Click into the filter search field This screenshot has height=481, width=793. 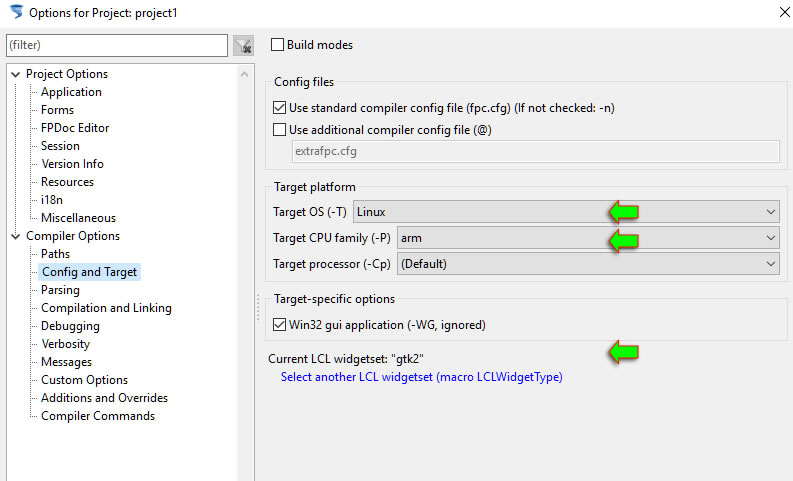[x=117, y=46]
